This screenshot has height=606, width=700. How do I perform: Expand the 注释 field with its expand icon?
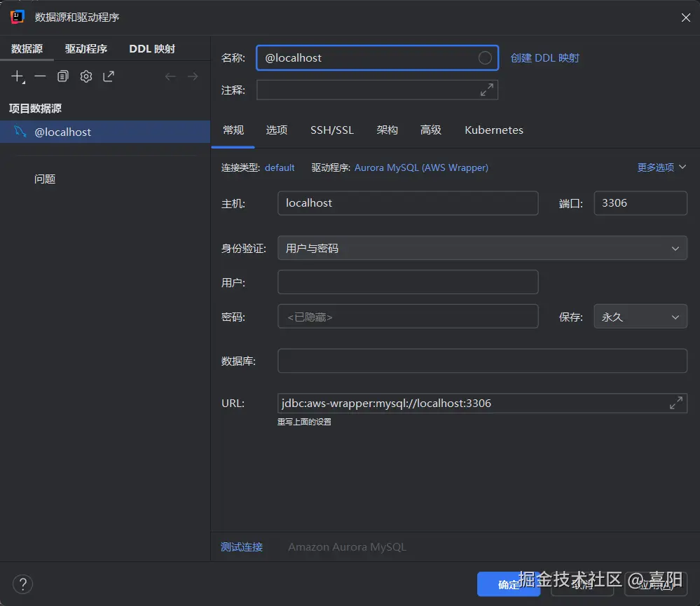486,90
